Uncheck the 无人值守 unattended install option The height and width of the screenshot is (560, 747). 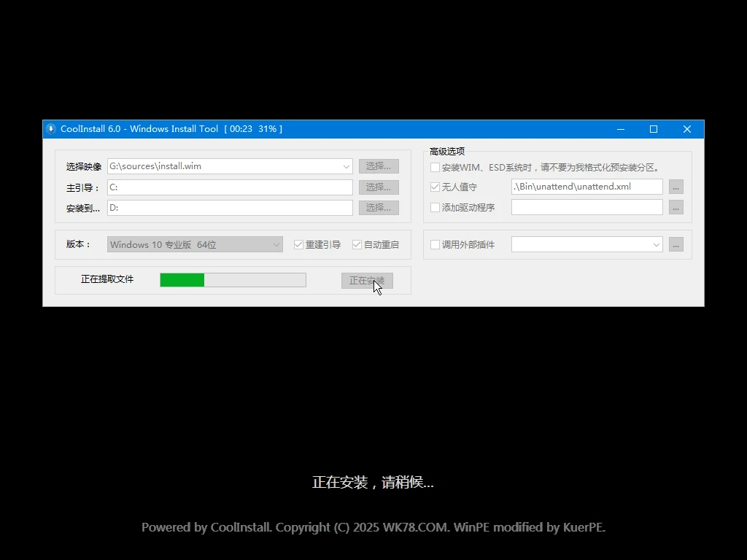pos(435,187)
